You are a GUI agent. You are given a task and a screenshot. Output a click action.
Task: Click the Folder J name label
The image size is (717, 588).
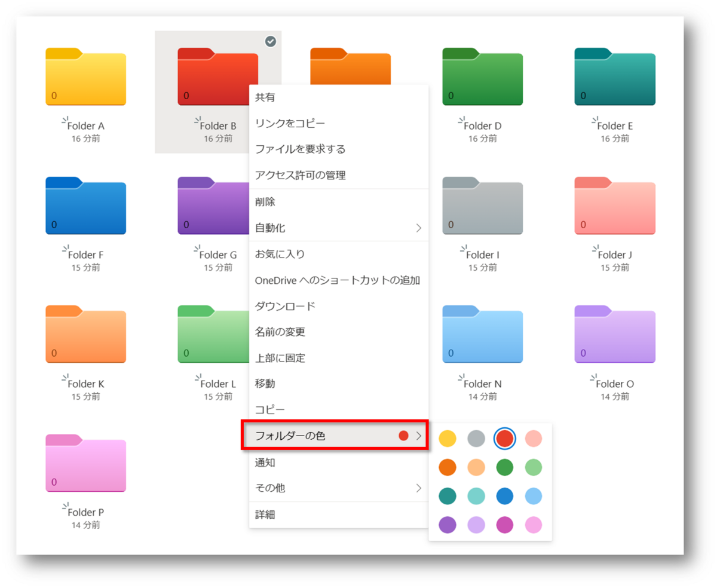[x=615, y=255]
